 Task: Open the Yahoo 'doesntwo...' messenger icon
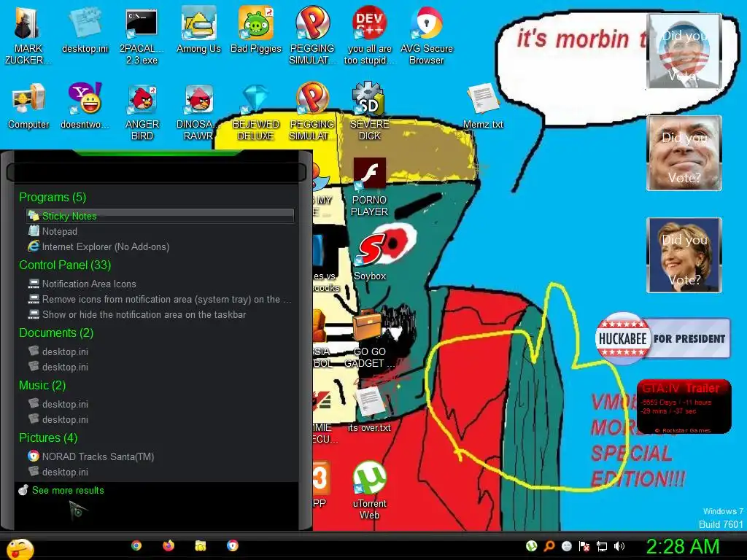[85, 106]
